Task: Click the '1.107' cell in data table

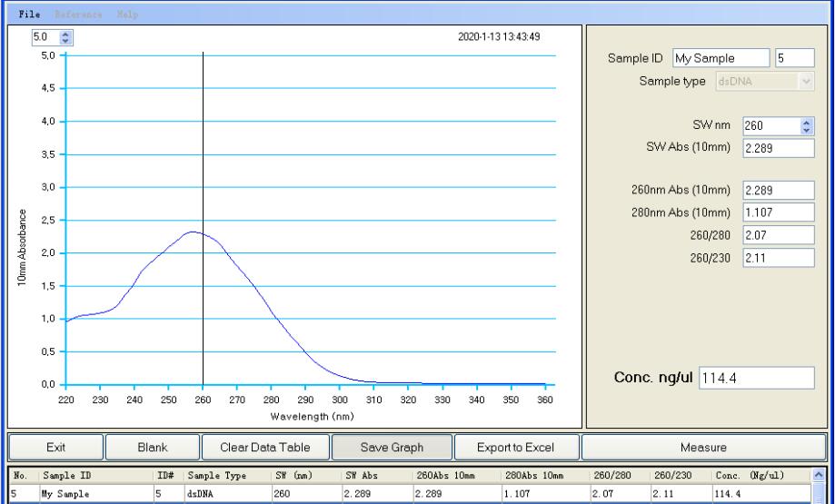Action: click(546, 494)
